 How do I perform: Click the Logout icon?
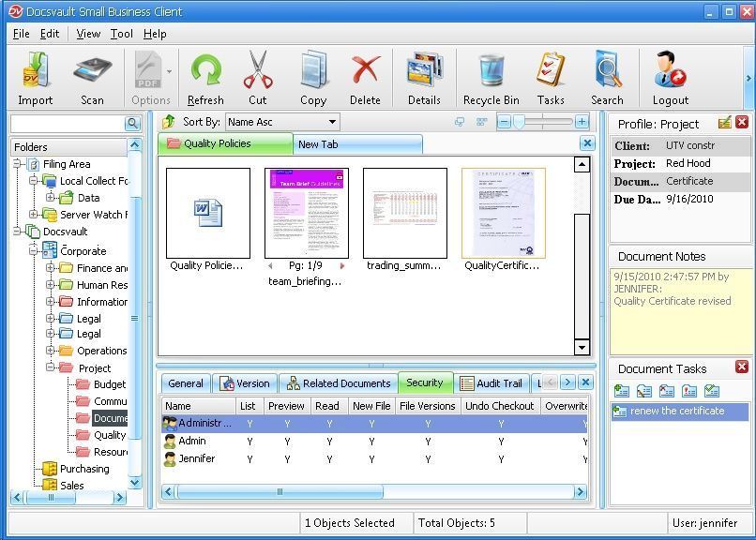point(670,79)
